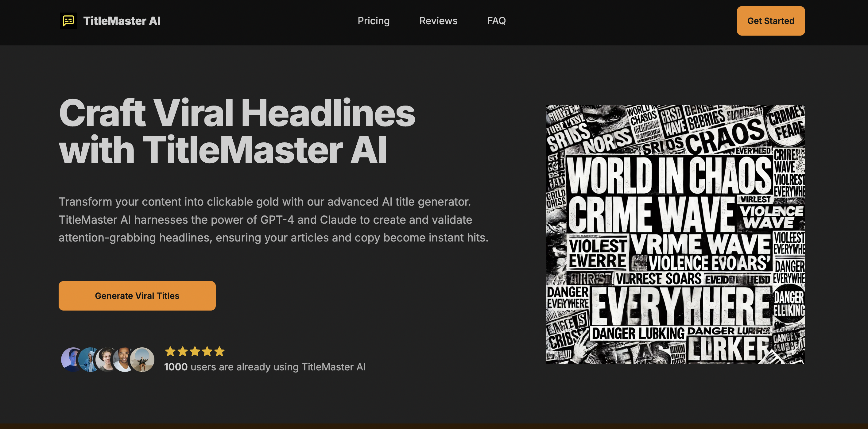Click the yellow speech-bubble logo icon
The image size is (868, 429).
click(x=68, y=21)
